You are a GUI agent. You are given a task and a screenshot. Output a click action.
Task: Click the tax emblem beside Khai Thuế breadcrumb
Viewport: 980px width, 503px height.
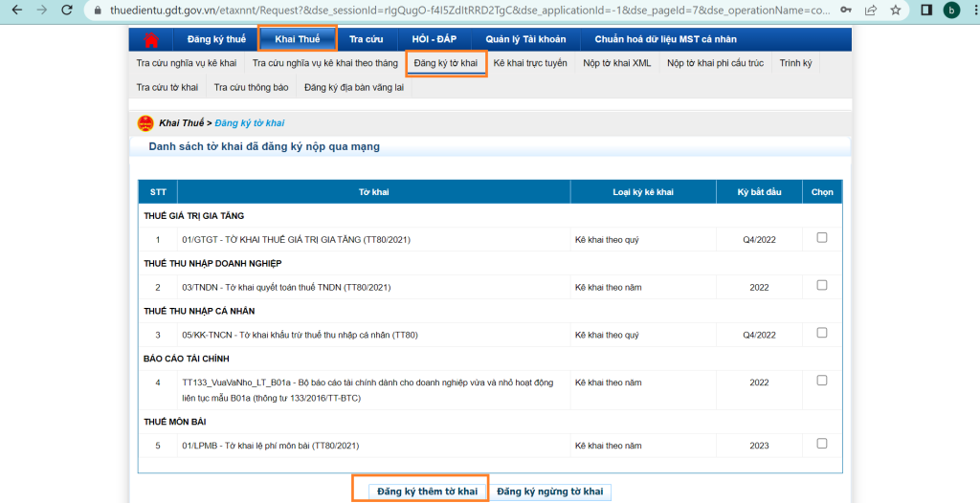145,123
